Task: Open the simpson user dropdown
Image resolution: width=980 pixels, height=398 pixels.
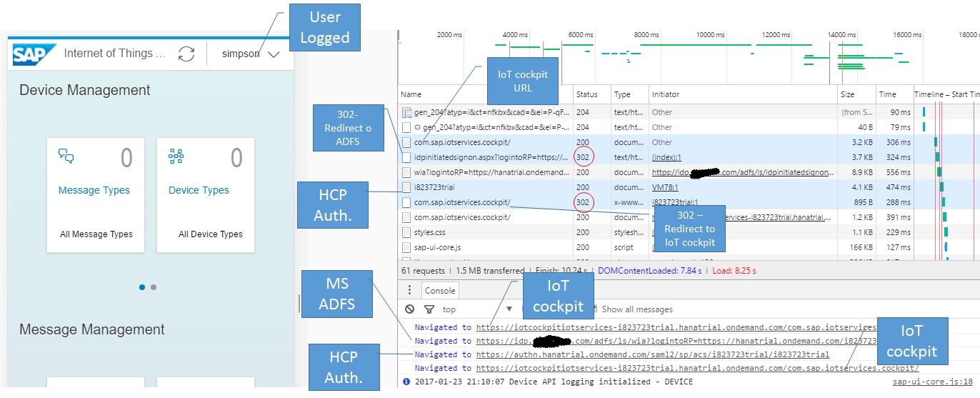Action: (250, 54)
